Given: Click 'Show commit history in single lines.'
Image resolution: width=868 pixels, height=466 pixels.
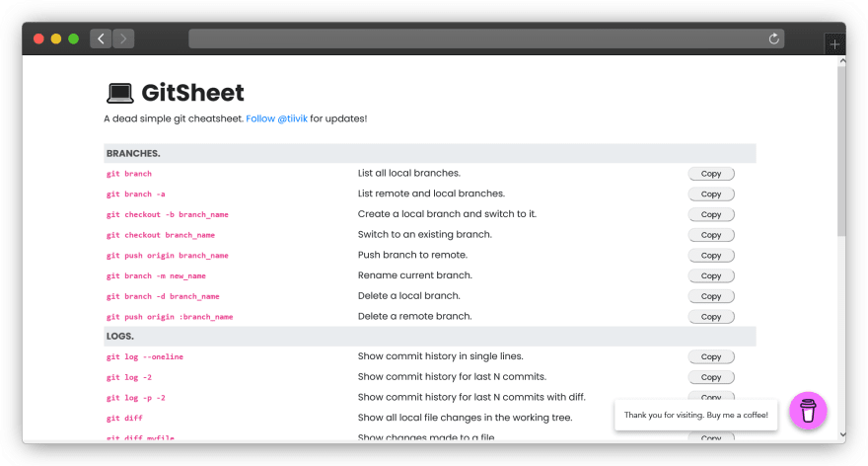Looking at the screenshot, I should [x=441, y=356].
